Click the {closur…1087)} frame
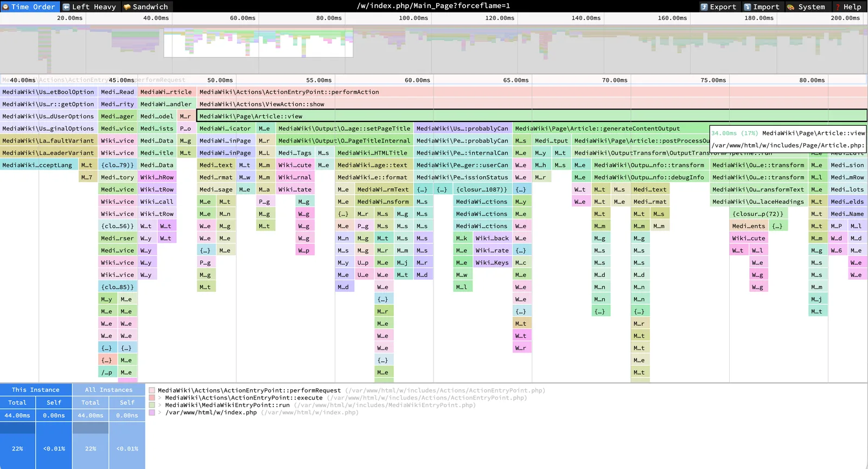868x469 pixels. pos(482,189)
